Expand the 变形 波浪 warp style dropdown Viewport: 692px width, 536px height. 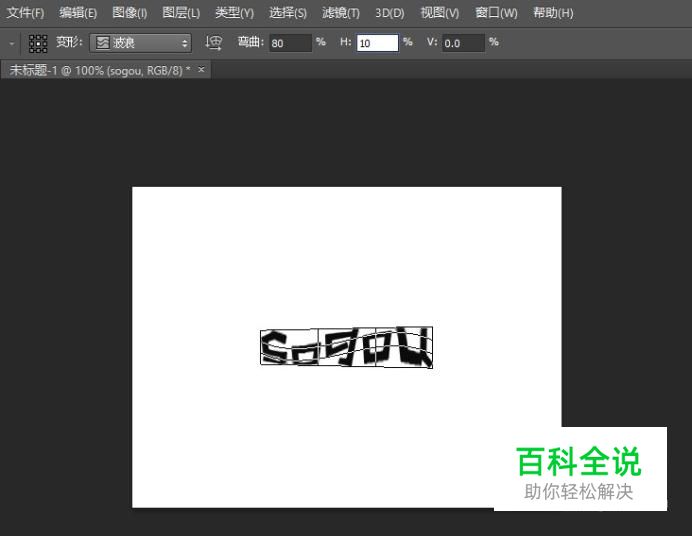(x=140, y=43)
